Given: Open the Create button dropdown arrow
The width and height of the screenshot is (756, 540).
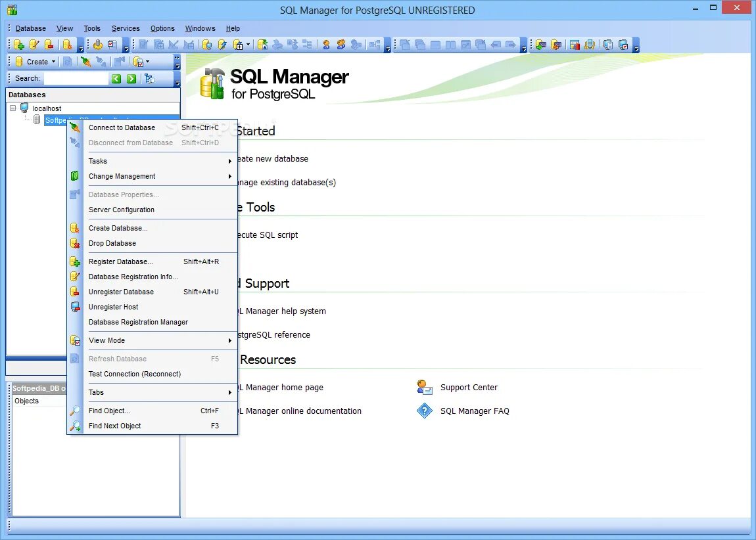Looking at the screenshot, I should tap(53, 62).
